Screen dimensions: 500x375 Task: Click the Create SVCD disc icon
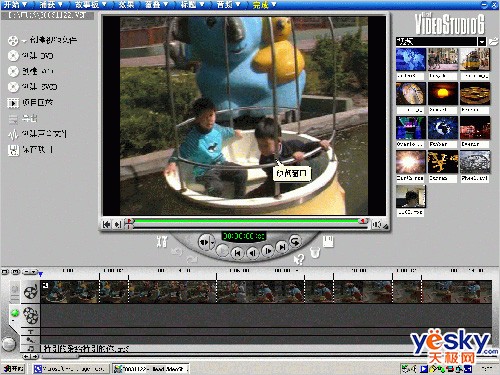point(13,87)
